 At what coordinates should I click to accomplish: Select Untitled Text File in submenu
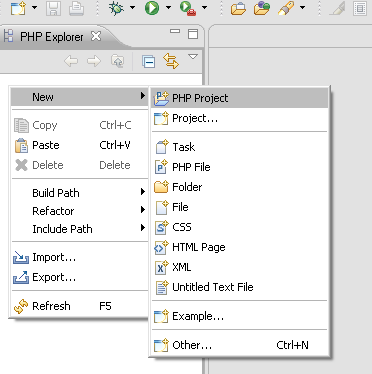[x=239, y=287]
